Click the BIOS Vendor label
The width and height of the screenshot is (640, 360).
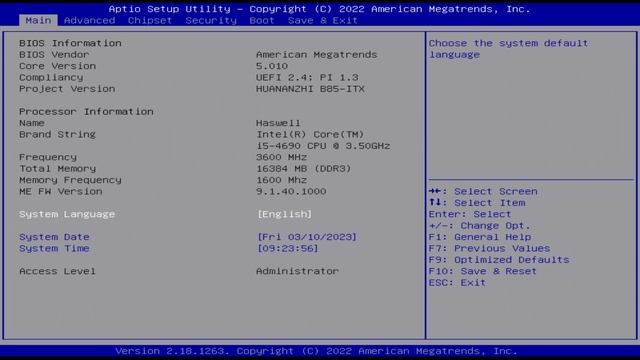click(54, 55)
